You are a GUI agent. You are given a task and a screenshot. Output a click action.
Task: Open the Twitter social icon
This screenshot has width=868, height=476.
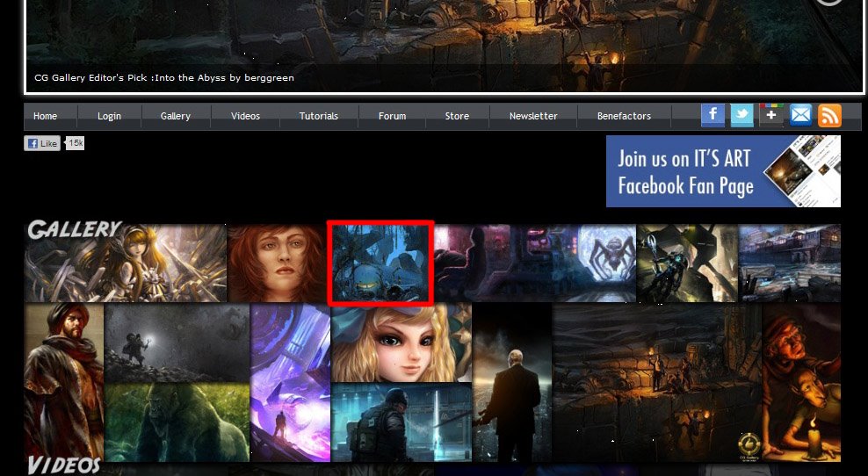[741, 116]
